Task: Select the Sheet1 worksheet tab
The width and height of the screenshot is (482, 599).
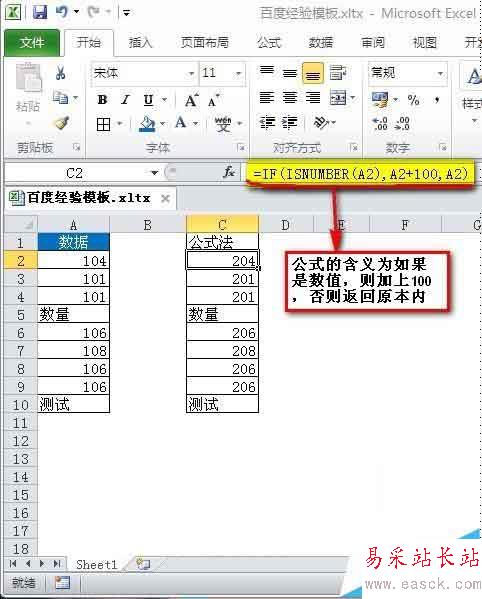Action: point(96,565)
